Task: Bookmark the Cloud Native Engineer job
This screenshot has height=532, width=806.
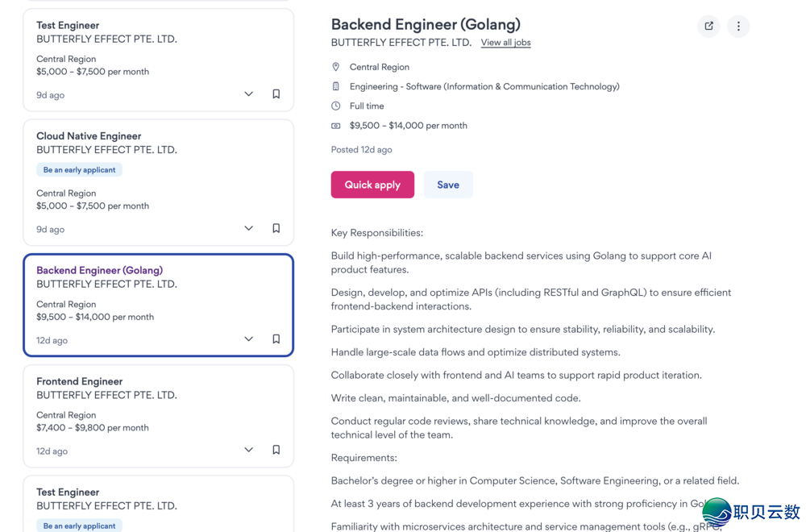Action: click(276, 228)
